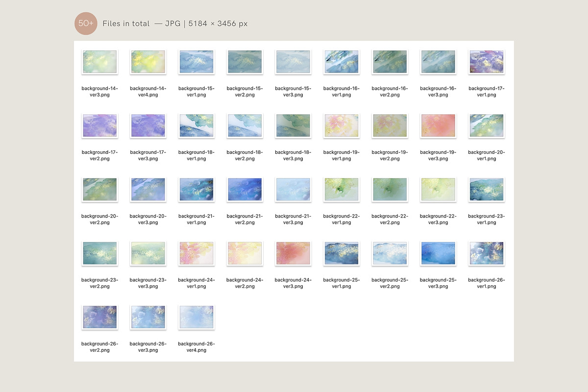Image resolution: width=588 pixels, height=392 pixels.
Task: Select the background-26-ver4.png thumbnail
Action: click(x=196, y=317)
